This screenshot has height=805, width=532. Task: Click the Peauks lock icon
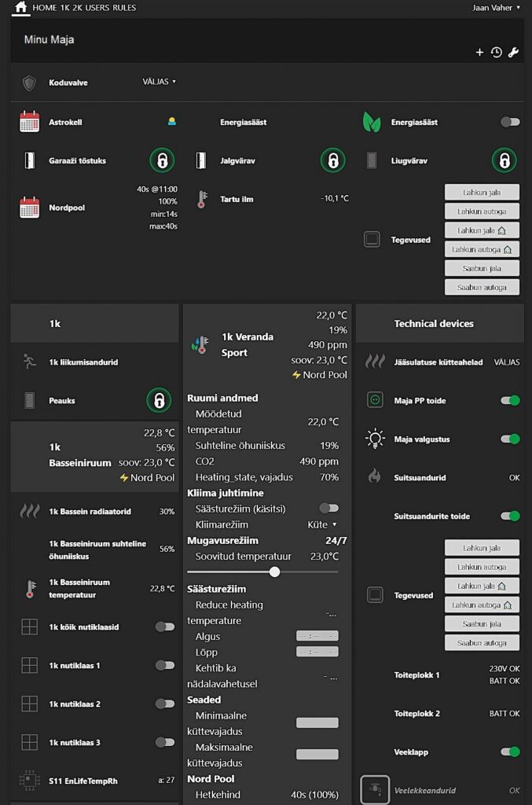tap(159, 400)
